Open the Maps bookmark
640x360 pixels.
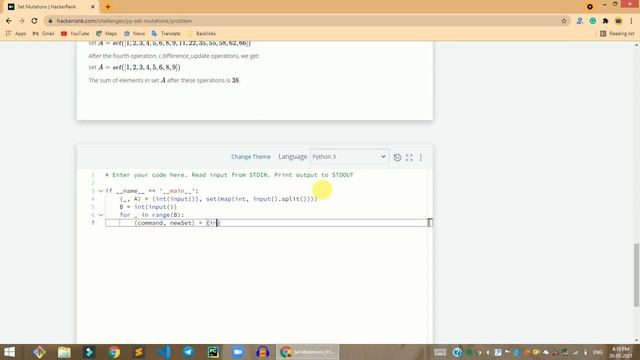tap(107, 33)
